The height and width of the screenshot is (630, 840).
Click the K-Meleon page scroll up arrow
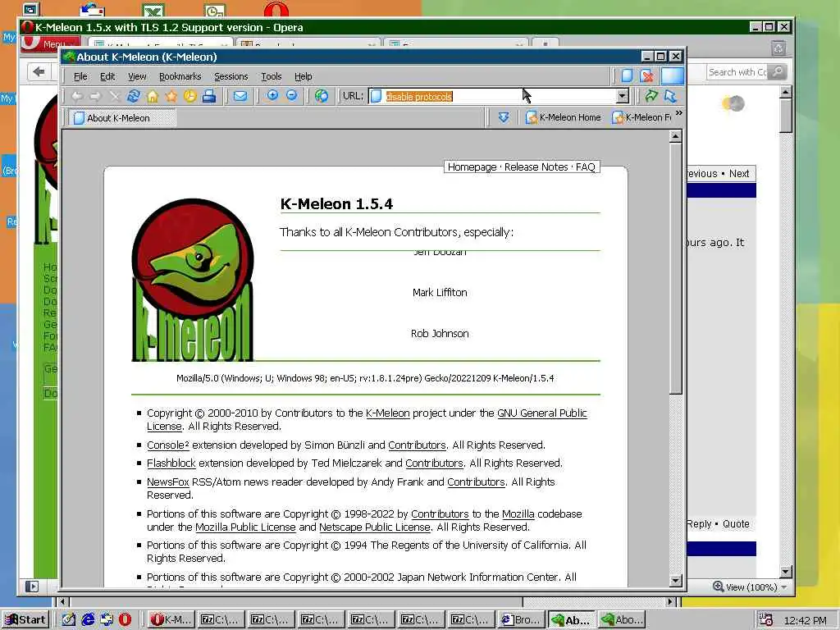pos(676,137)
